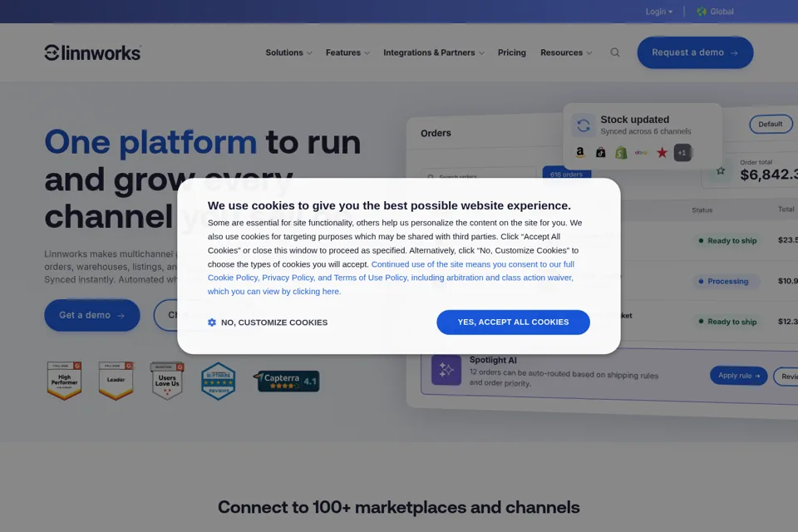Click the Status column header
Image resolution: width=798 pixels, height=532 pixels.
coord(702,209)
